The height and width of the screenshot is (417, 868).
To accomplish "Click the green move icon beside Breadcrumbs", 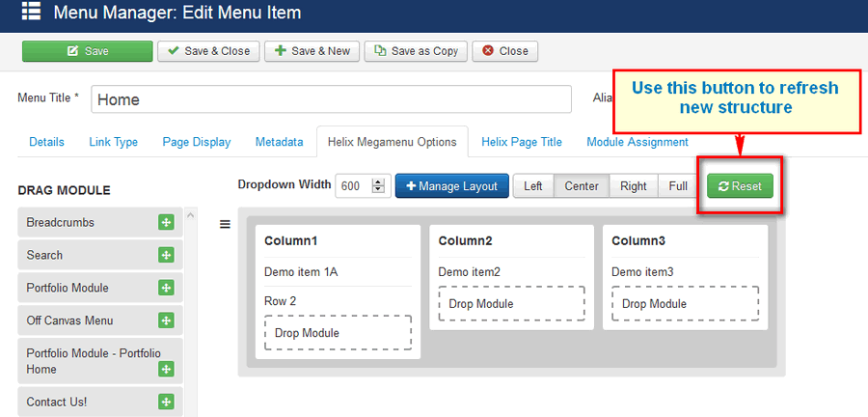I will (166, 223).
